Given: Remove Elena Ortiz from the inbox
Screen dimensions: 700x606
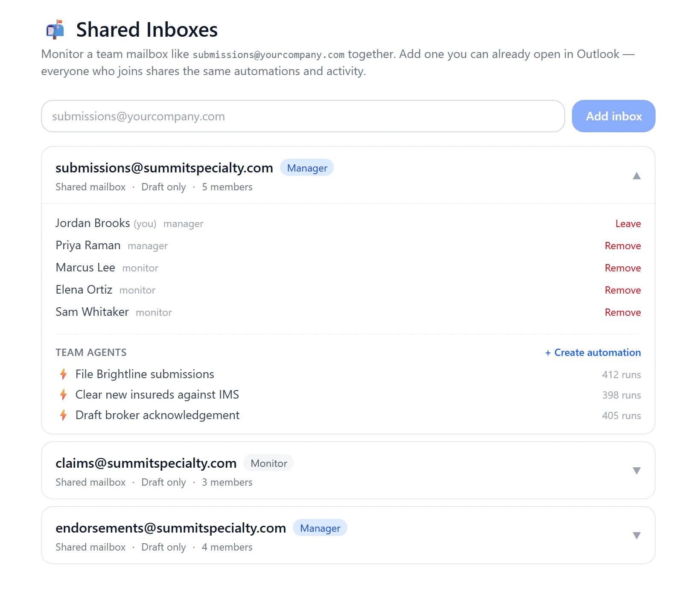Looking at the screenshot, I should (x=623, y=290).
